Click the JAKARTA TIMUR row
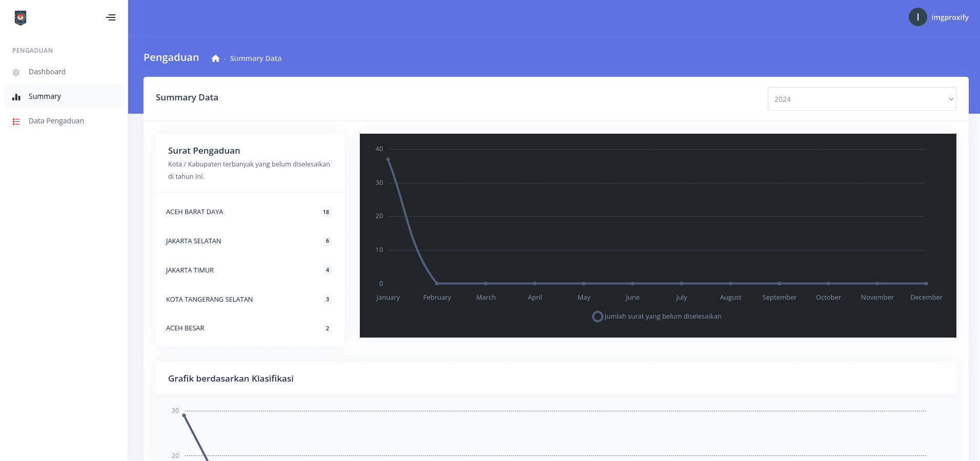Screen dimensions: 980x461 [x=250, y=270]
